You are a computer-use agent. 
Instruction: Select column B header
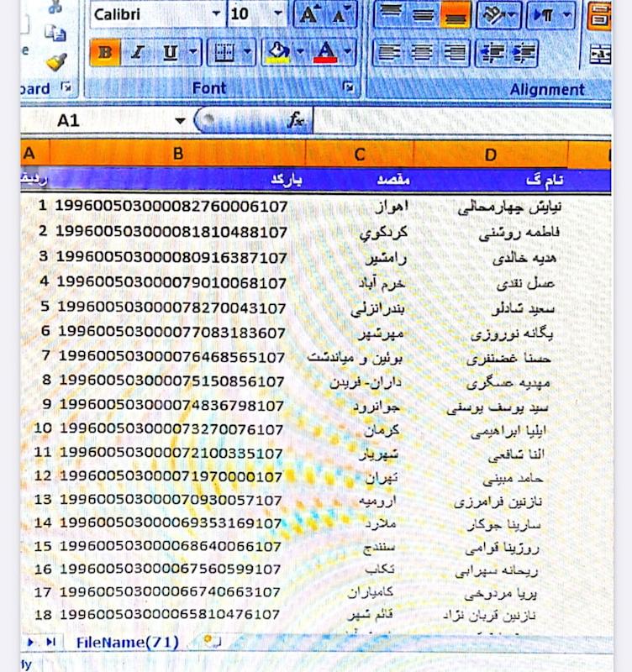click(x=177, y=154)
